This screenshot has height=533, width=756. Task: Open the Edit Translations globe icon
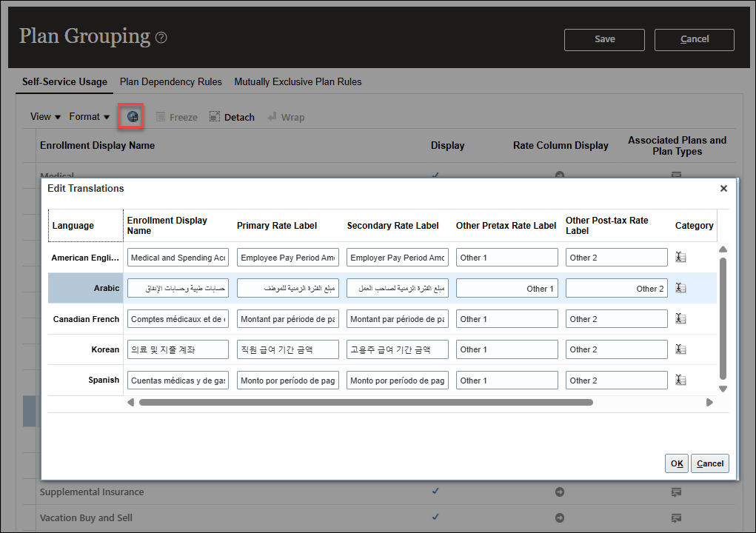pyautogui.click(x=131, y=116)
